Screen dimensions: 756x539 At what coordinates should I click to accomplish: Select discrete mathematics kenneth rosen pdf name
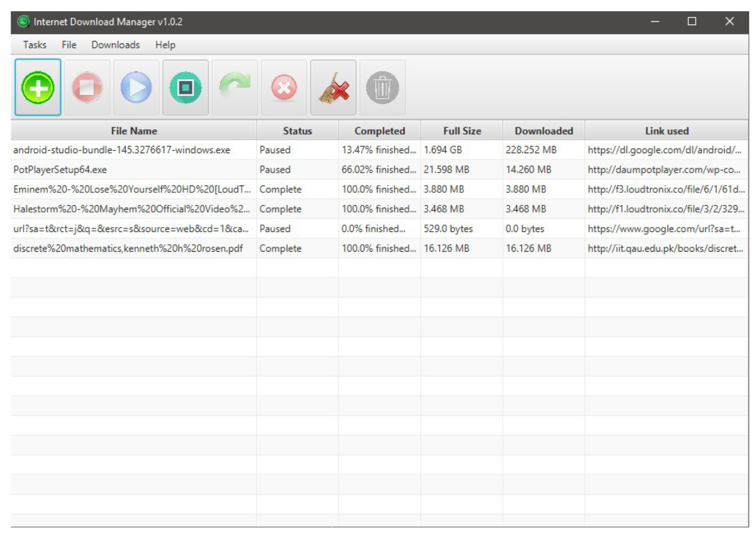(x=128, y=249)
